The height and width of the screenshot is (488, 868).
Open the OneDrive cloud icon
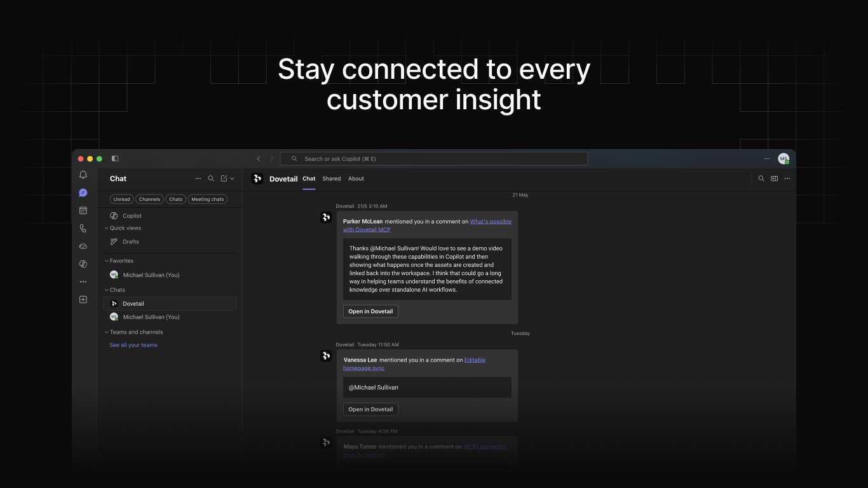point(83,246)
